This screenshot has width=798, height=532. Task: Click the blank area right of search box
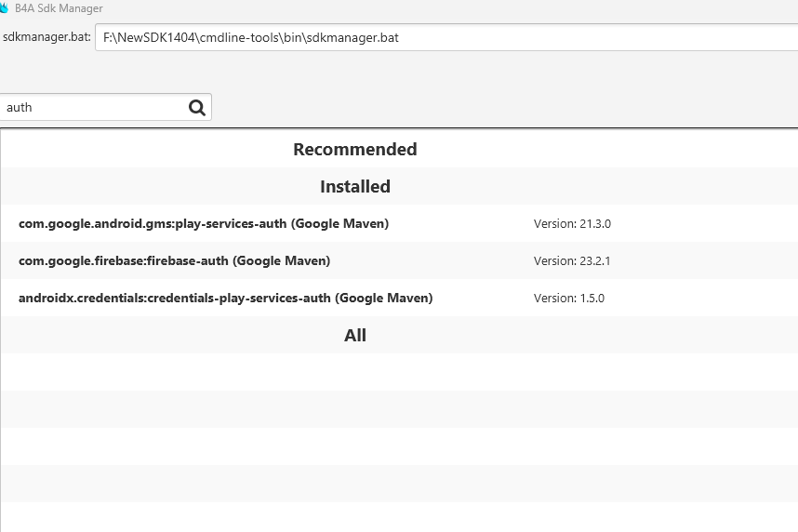point(502,107)
